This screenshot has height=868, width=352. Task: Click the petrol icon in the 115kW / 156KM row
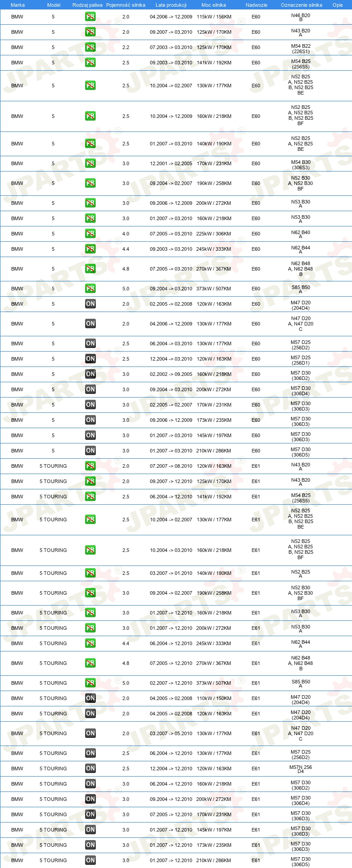click(90, 17)
